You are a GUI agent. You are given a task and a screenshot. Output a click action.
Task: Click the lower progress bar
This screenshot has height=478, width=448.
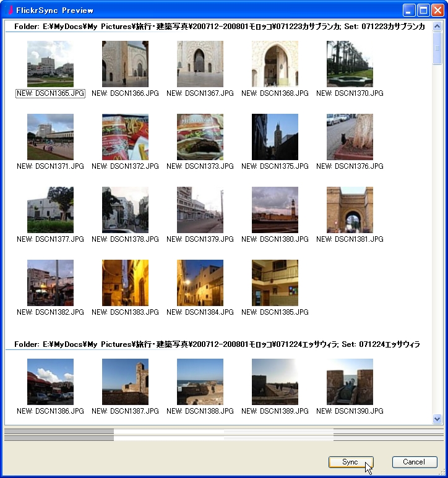[224, 438]
